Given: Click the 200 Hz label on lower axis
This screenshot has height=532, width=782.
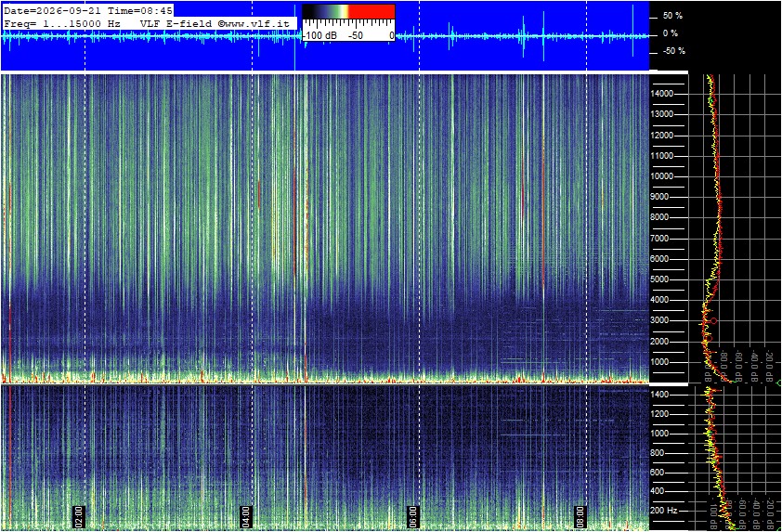Looking at the screenshot, I should [x=664, y=511].
